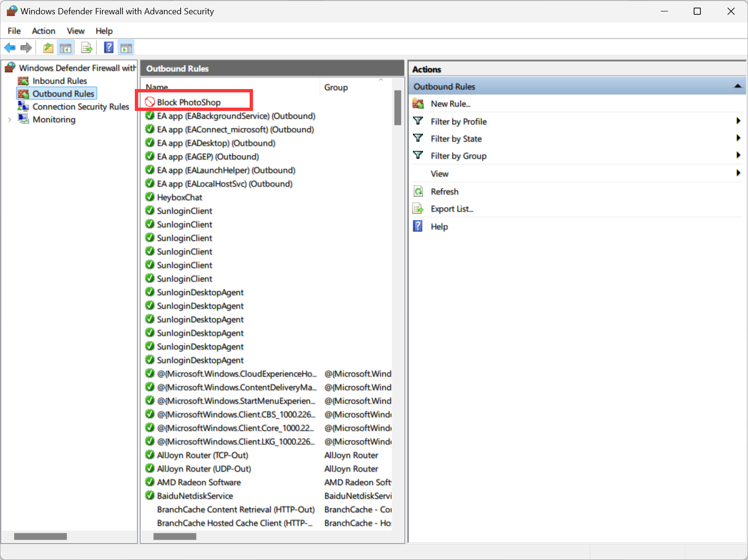The width and height of the screenshot is (748, 560).
Task: Select EA app (EAConnect_microsoft) (Outbound) rule
Action: click(x=235, y=130)
